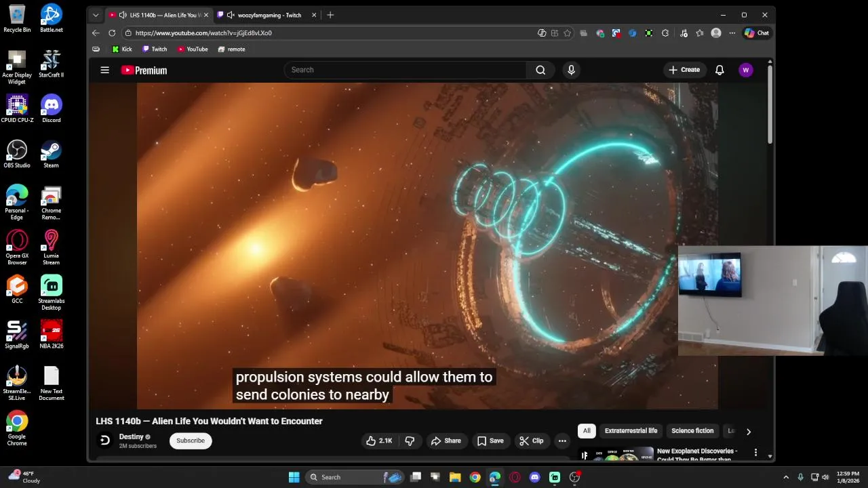This screenshot has height=488, width=868.
Task: Select the All filter chip
Action: click(587, 431)
